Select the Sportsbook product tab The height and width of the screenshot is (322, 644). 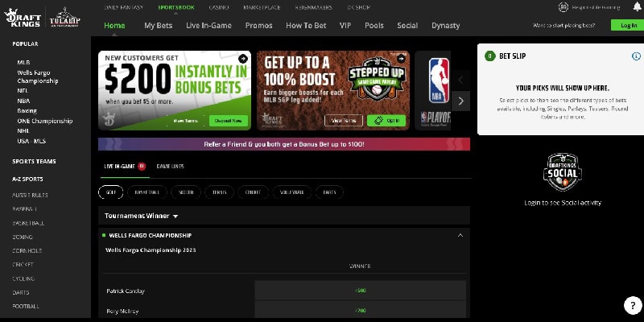pyautogui.click(x=176, y=7)
